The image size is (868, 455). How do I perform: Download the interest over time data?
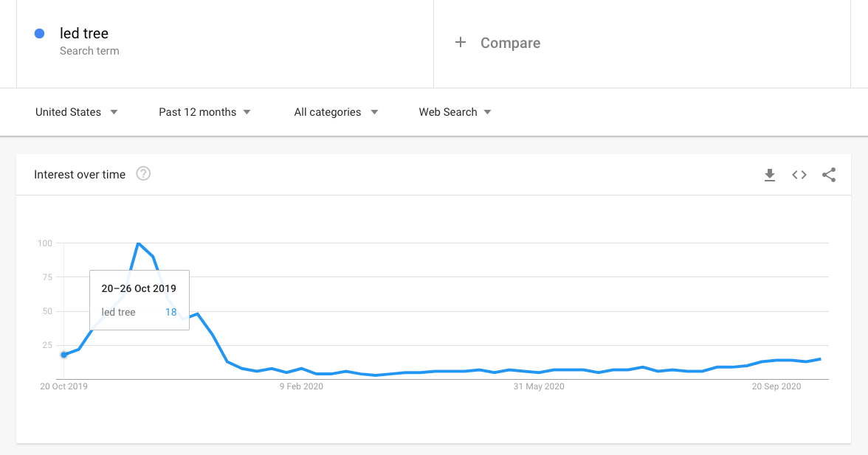[770, 175]
